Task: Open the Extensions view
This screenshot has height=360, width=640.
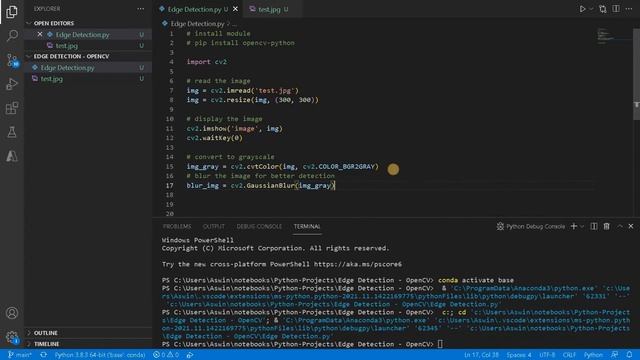Action: (x=12, y=108)
